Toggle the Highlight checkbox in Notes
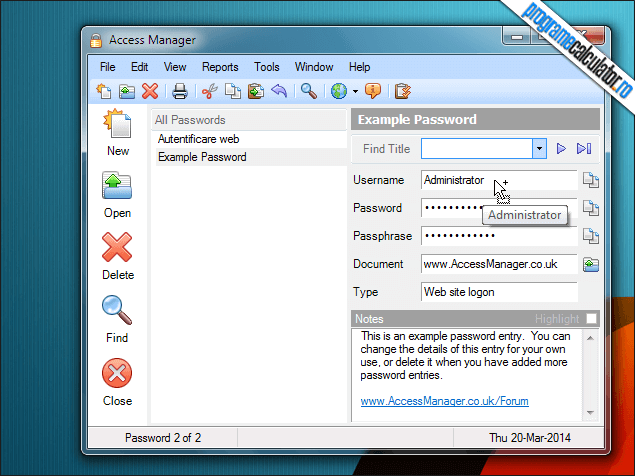Image resolution: width=635 pixels, height=476 pixels. click(x=592, y=319)
